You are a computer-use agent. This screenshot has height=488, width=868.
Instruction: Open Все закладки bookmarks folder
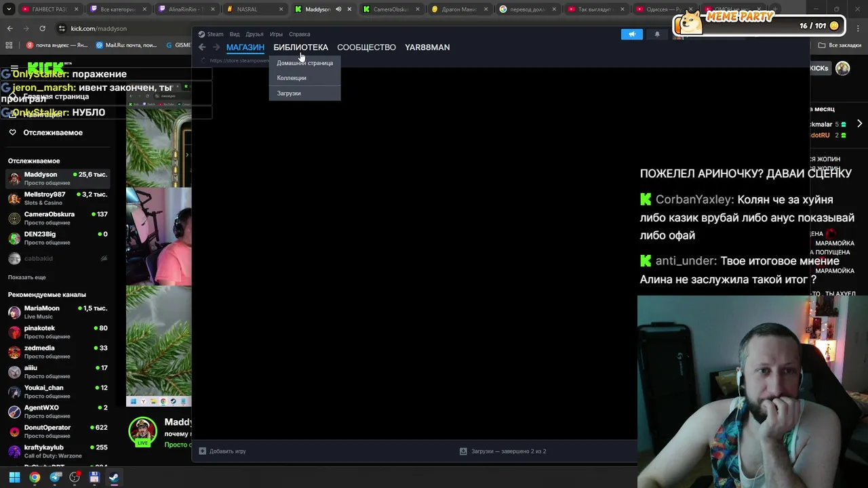pos(840,45)
